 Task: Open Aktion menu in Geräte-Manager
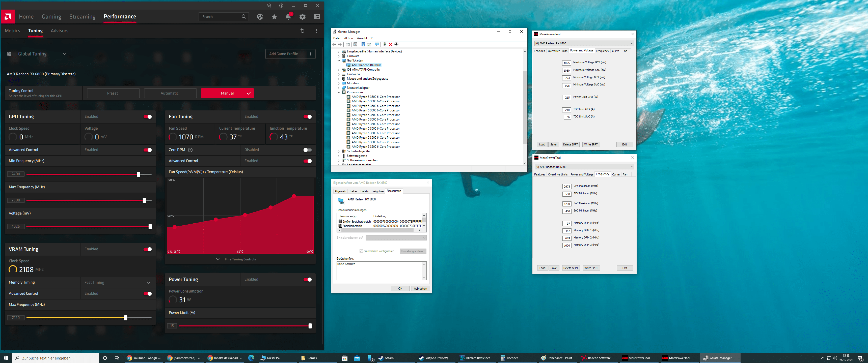coord(348,38)
